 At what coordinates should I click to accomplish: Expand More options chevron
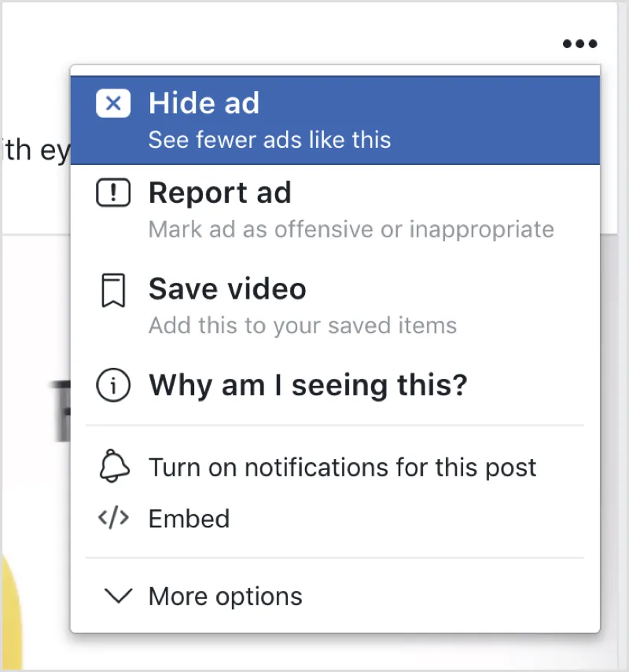tap(119, 596)
